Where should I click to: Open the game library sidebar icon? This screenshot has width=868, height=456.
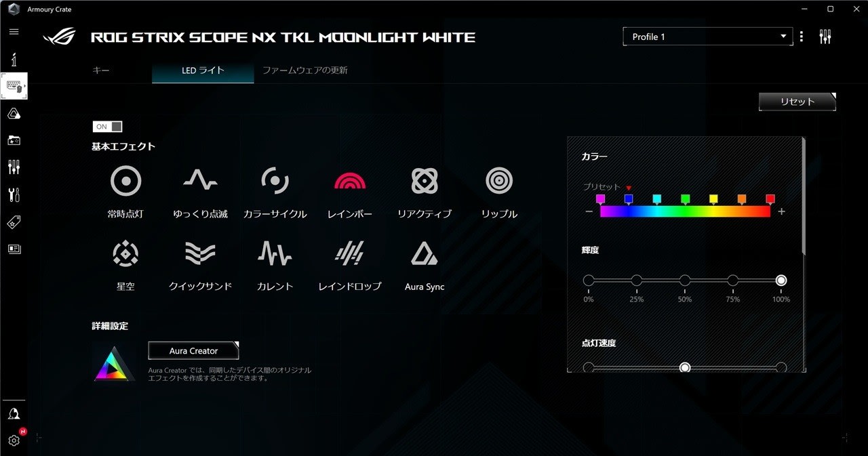pos(14,140)
